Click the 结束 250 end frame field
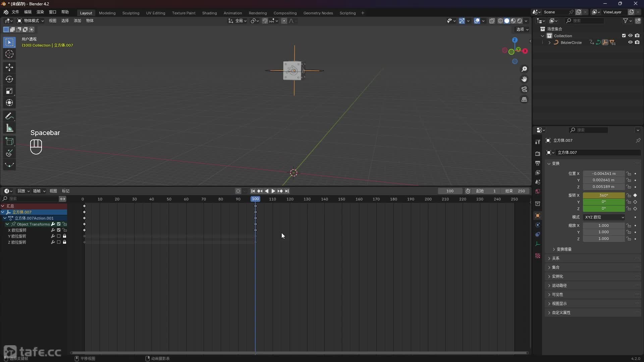The image size is (644, 362). point(515,191)
